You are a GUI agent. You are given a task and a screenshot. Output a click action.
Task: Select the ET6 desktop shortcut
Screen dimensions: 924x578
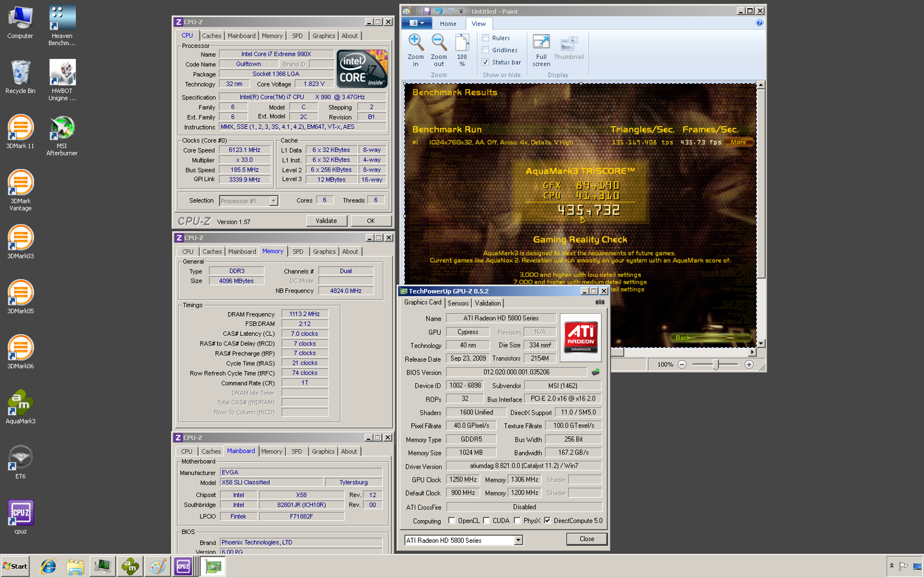20,462
